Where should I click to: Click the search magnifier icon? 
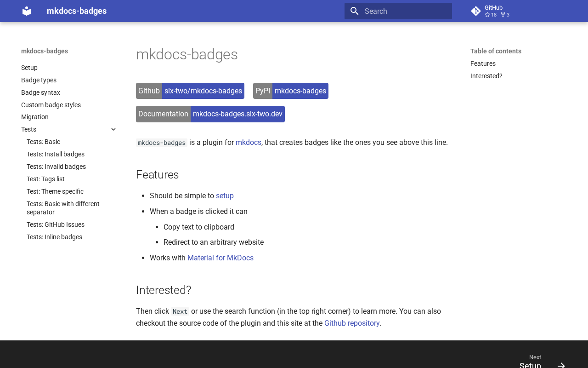(x=354, y=11)
